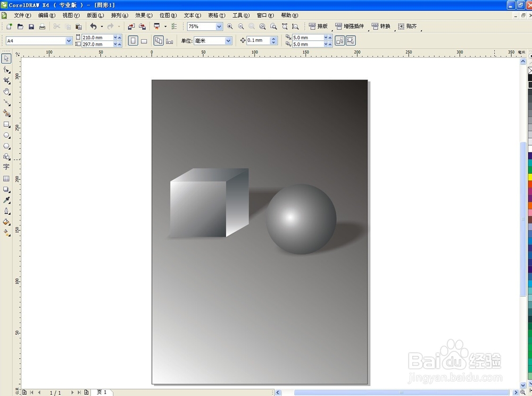Viewport: 532px width, 396px height.
Task: Click the 增强插件 toolbar button
Action: [x=350, y=26]
